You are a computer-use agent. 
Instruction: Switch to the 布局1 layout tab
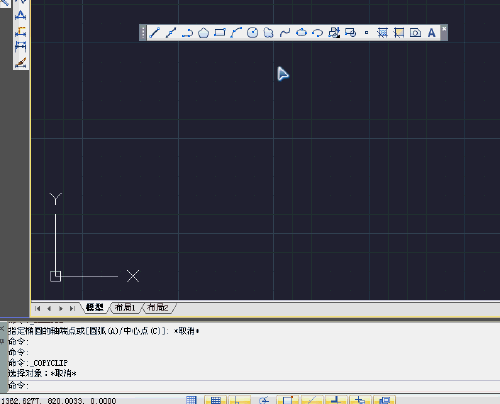point(125,307)
